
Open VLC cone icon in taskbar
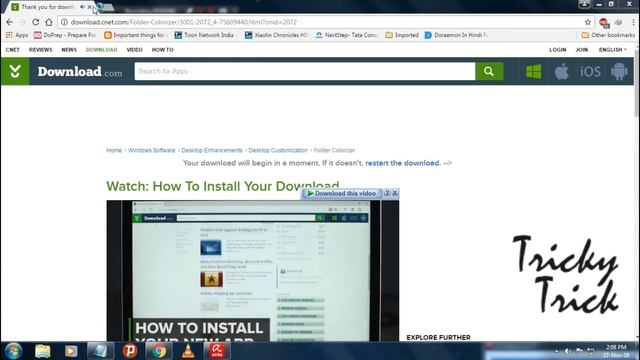[x=188, y=351]
